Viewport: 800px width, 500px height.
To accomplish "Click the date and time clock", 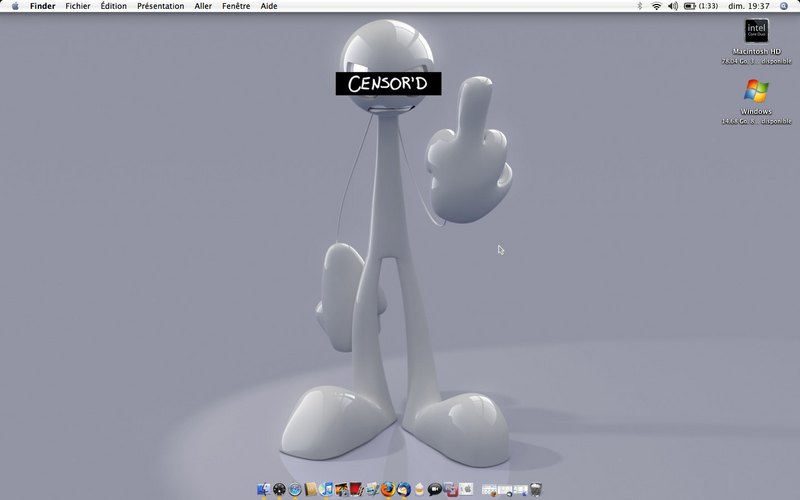I will [748, 6].
